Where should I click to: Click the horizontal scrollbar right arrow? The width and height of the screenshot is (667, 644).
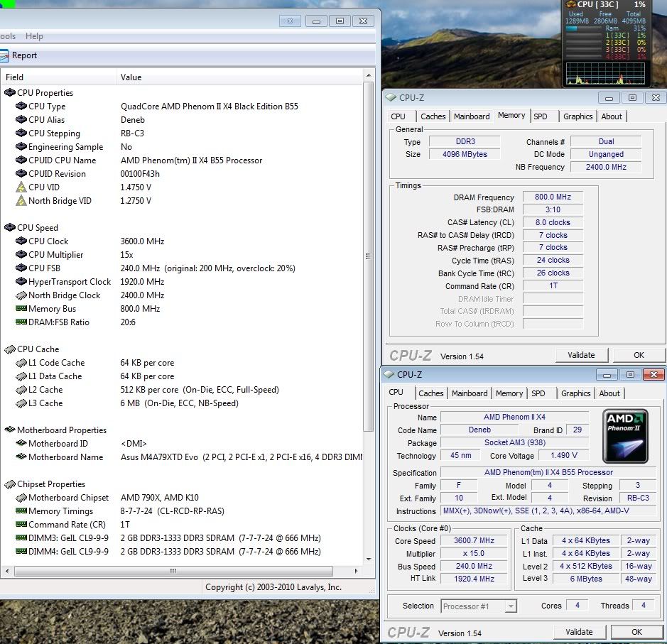pos(356,571)
